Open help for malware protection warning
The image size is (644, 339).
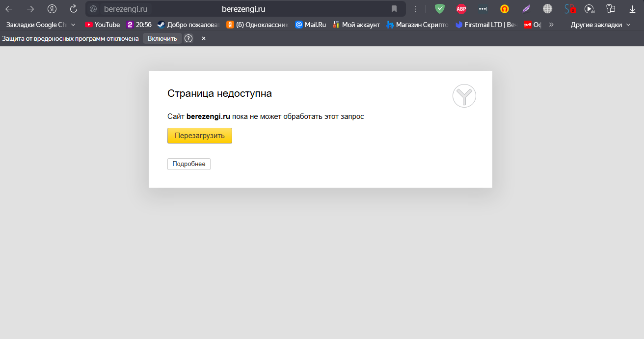[x=188, y=38]
